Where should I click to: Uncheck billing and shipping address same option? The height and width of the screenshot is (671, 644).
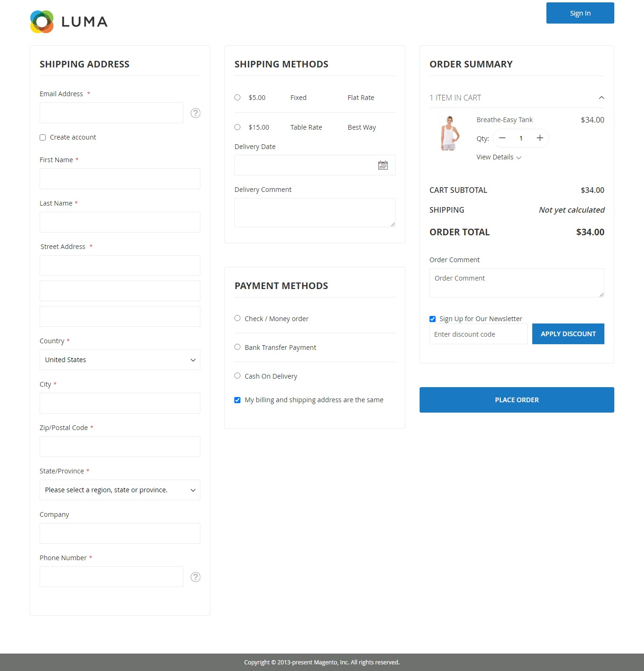(238, 400)
